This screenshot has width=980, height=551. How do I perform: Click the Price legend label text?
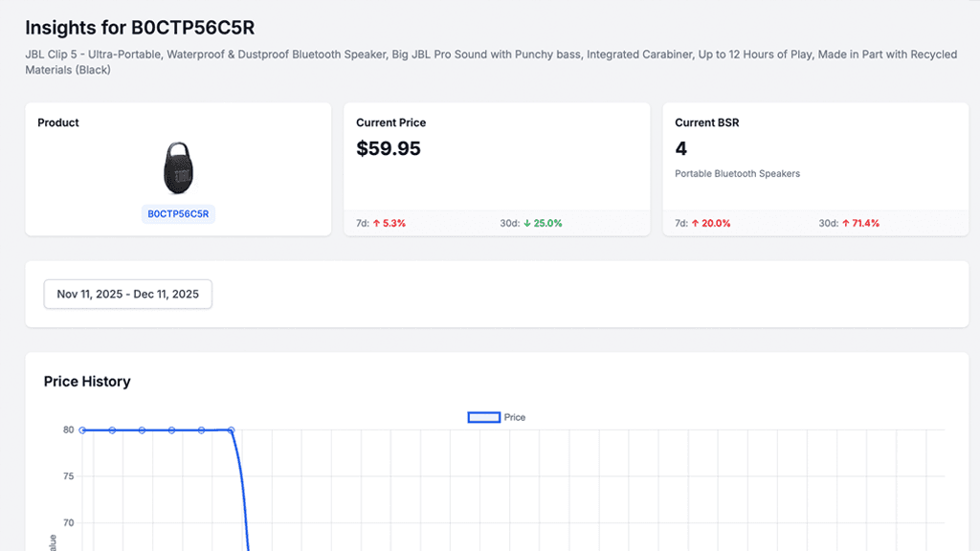pyautogui.click(x=515, y=417)
